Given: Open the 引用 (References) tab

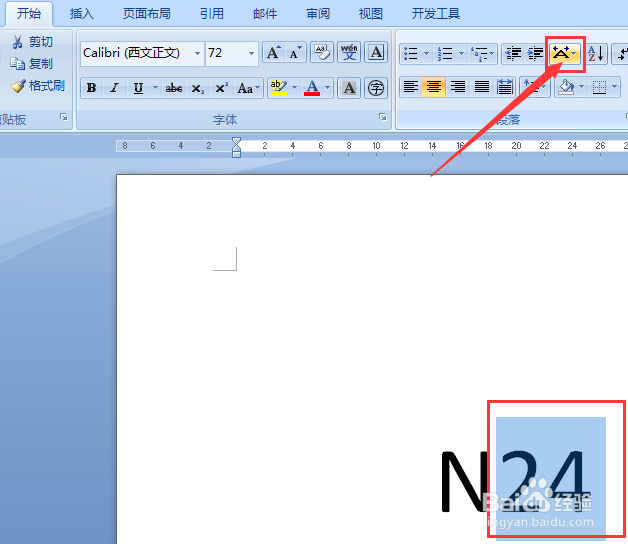Looking at the screenshot, I should point(212,14).
